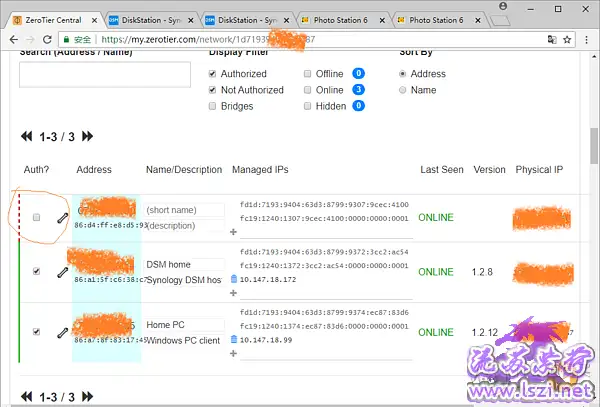Click the (description) field of new member
This screenshot has width=600, height=407.
184,226
